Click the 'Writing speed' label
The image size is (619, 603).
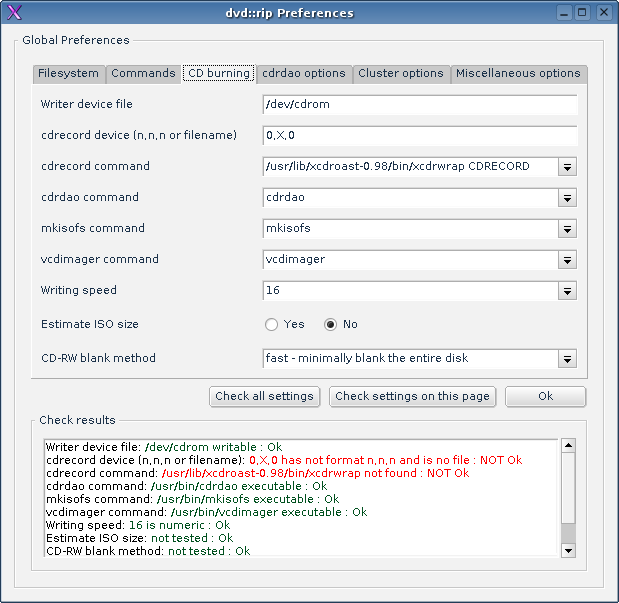79,290
